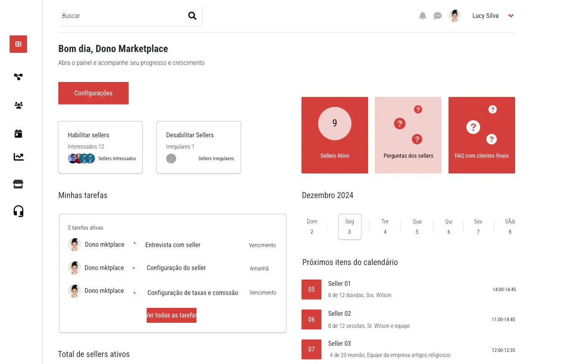Click the red 07 date badge
This screenshot has width=588, height=364.
(311, 349)
